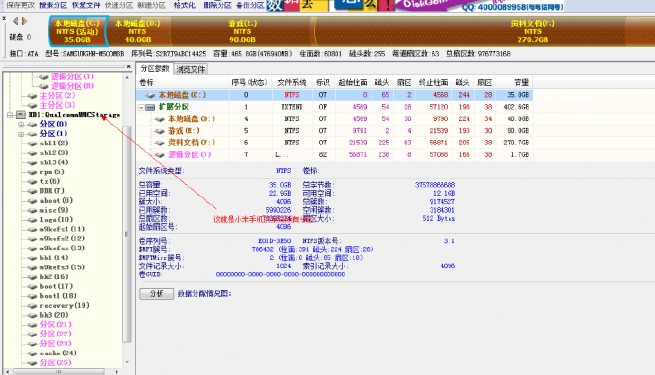Click the 文件系统 column header
Image resolution: width=655 pixels, height=375 pixels.
tap(292, 83)
